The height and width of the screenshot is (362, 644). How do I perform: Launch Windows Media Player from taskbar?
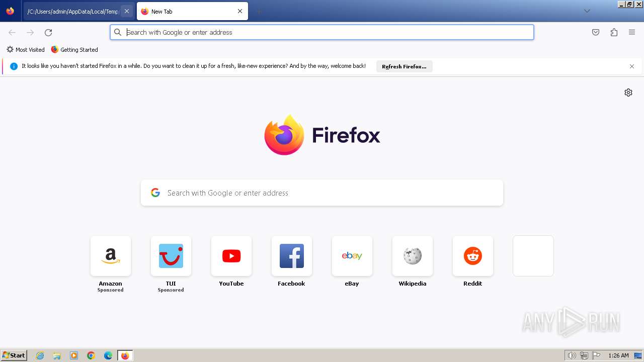[x=74, y=355]
